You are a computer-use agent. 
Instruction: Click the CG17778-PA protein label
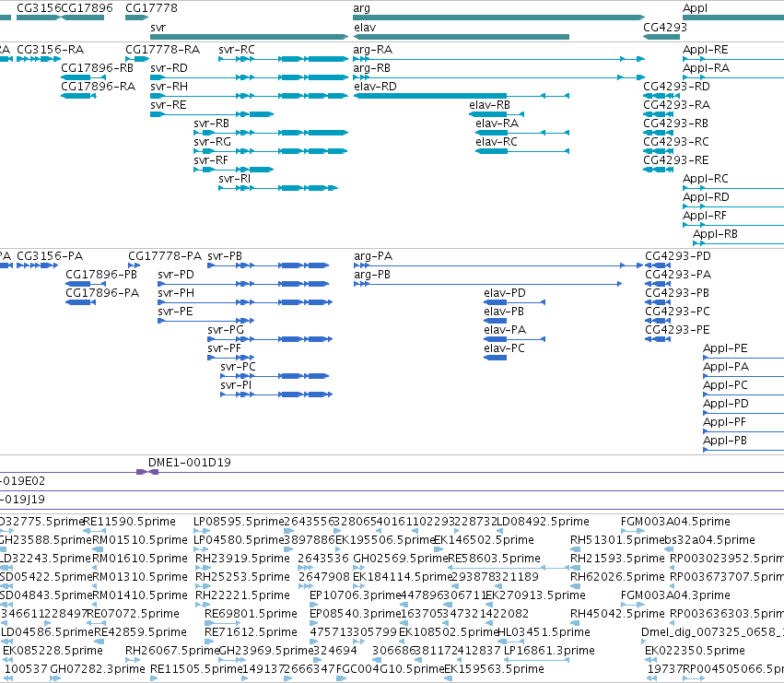pyautogui.click(x=165, y=256)
